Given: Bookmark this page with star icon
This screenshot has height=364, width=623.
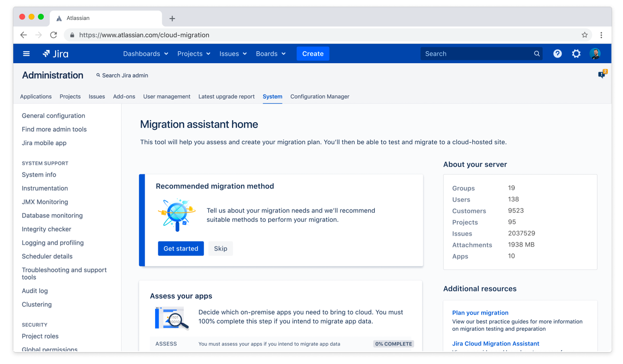Looking at the screenshot, I should (584, 35).
